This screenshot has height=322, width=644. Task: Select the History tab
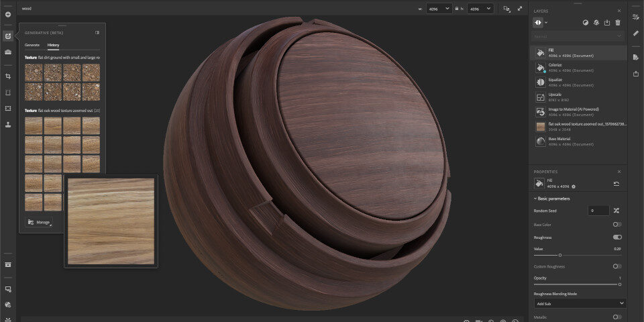click(x=53, y=45)
